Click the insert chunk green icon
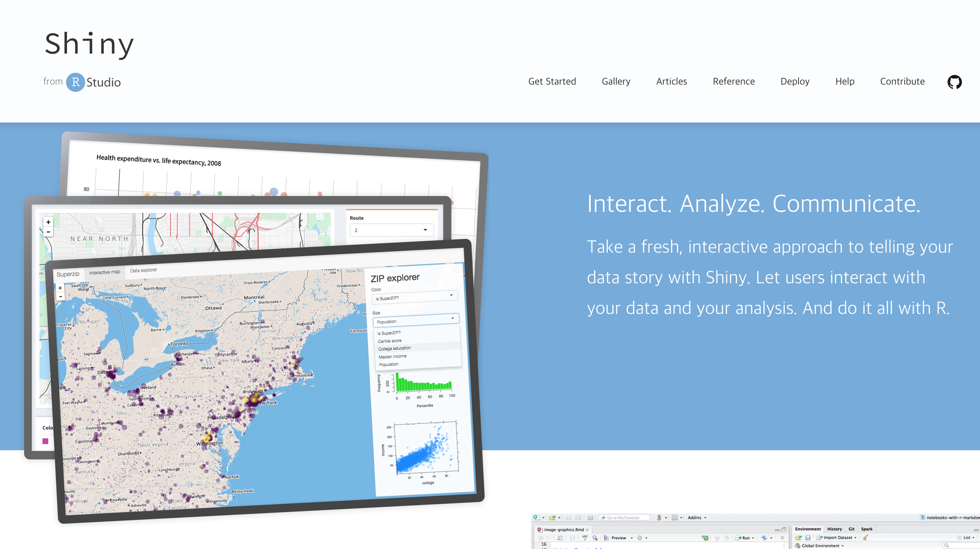The width and height of the screenshot is (980, 549). [705, 538]
